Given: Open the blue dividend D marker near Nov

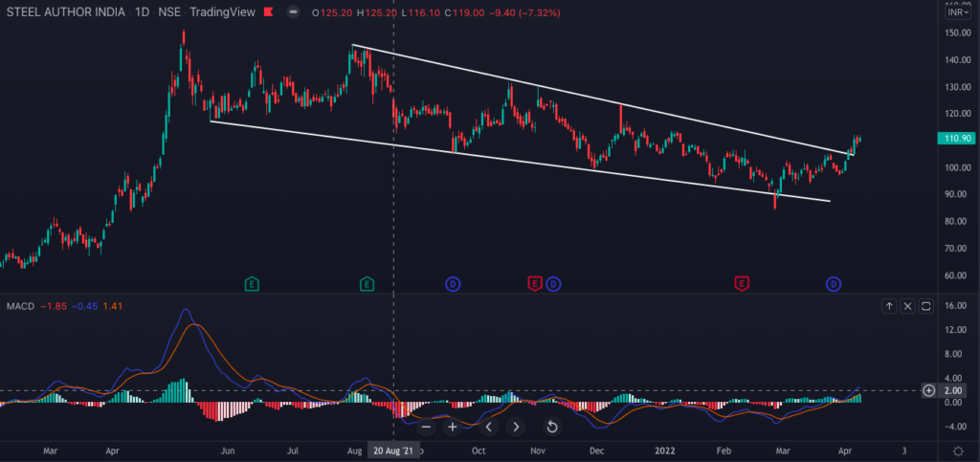Looking at the screenshot, I should tap(553, 285).
